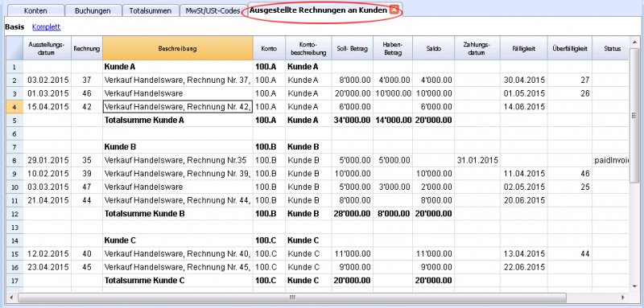Click overdue days value 44
644x308 pixels.
click(x=569, y=254)
